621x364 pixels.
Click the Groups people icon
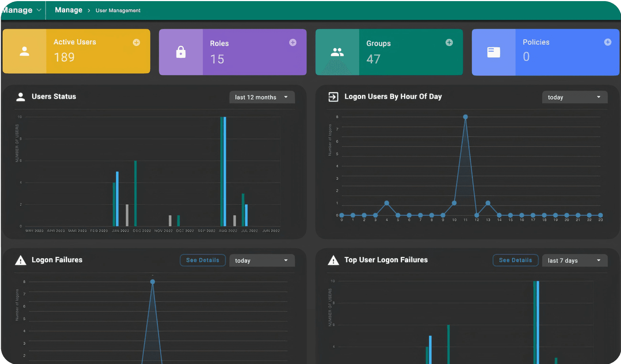[337, 52]
